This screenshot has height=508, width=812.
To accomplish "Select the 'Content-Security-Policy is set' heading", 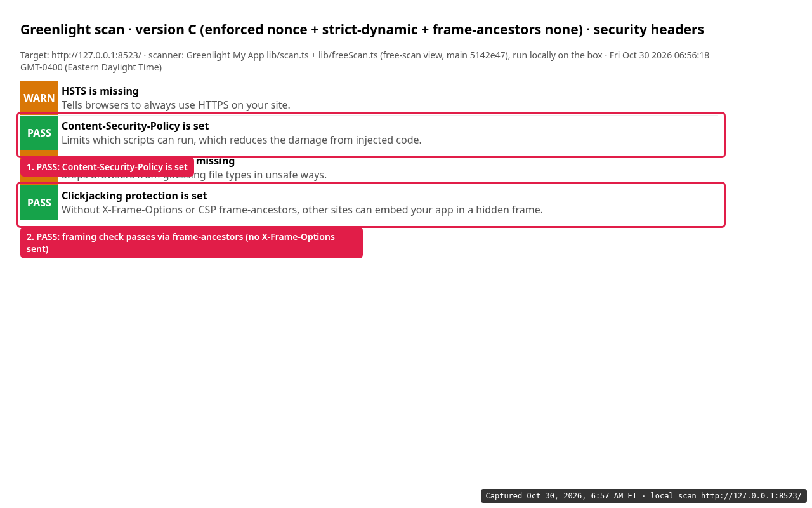I will click(x=135, y=126).
